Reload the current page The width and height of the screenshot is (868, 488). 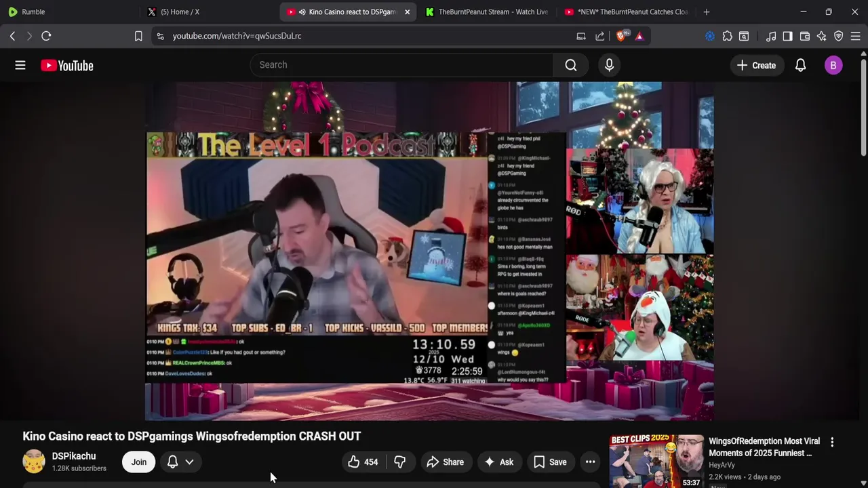[x=46, y=36]
